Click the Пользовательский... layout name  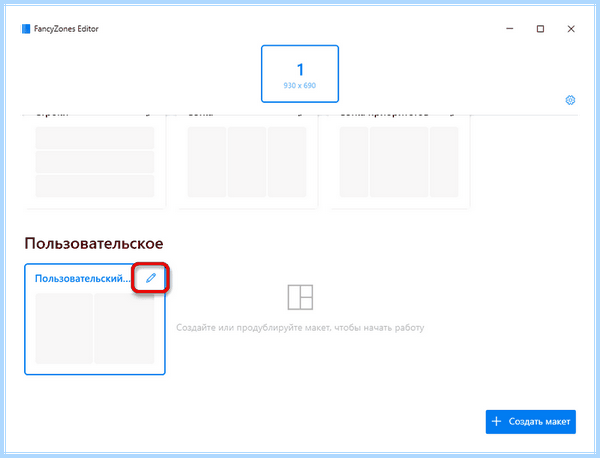[82, 278]
